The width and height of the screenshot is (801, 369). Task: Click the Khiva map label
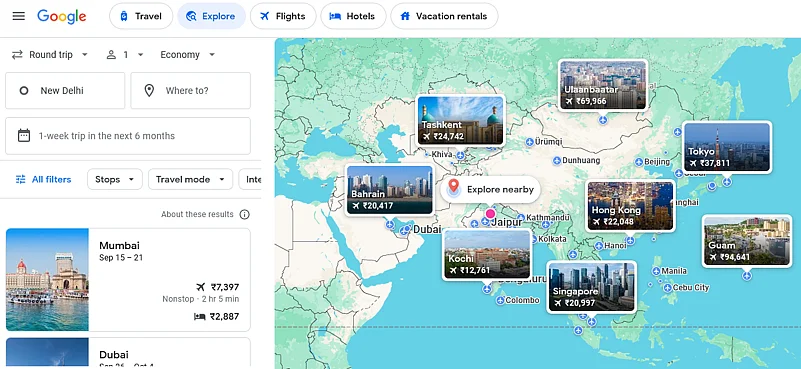442,154
